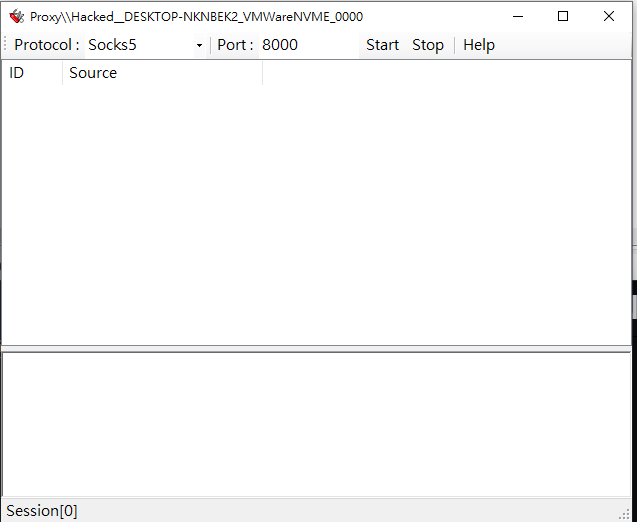Click the toolbar grip handle left of Protocol
The image size is (637, 522).
6,45
